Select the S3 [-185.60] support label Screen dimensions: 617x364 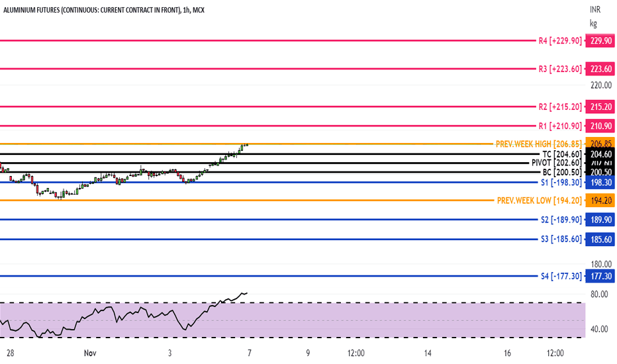click(561, 240)
